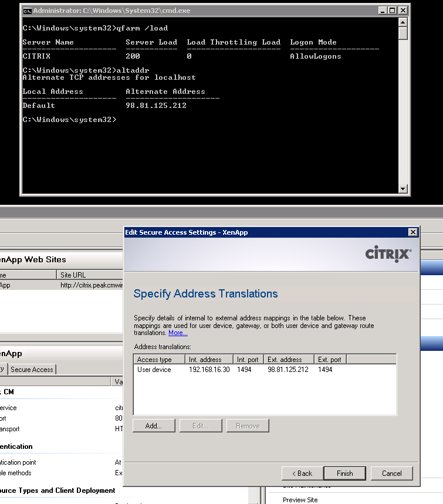Viewport: 443px width, 504px height.
Task: Click the 'altaddr' command text
Action: tap(133, 70)
